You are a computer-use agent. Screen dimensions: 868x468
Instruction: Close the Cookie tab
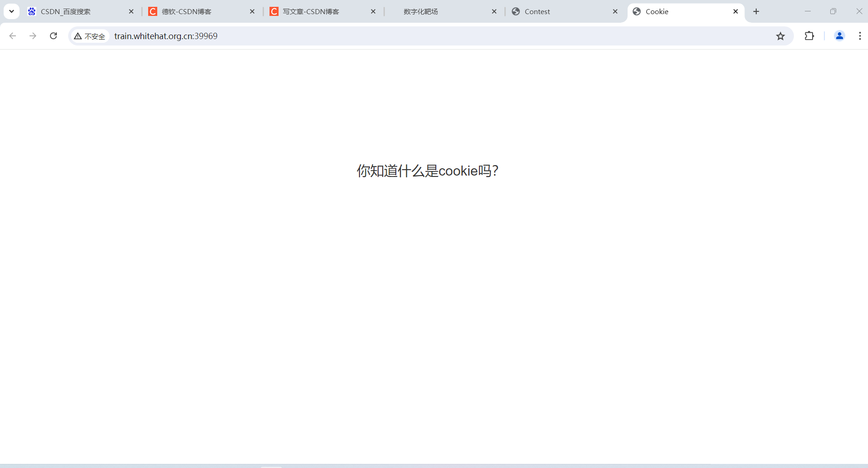coord(736,11)
